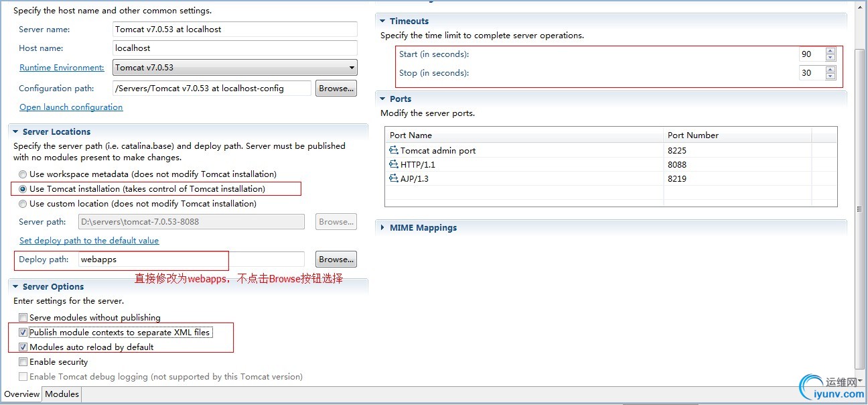The image size is (868, 405).
Task: Focus the Server name text field
Action: coord(235,30)
